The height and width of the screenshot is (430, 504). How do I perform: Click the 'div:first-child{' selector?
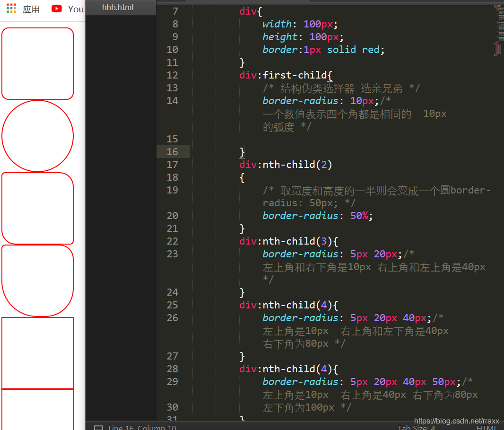(x=286, y=75)
